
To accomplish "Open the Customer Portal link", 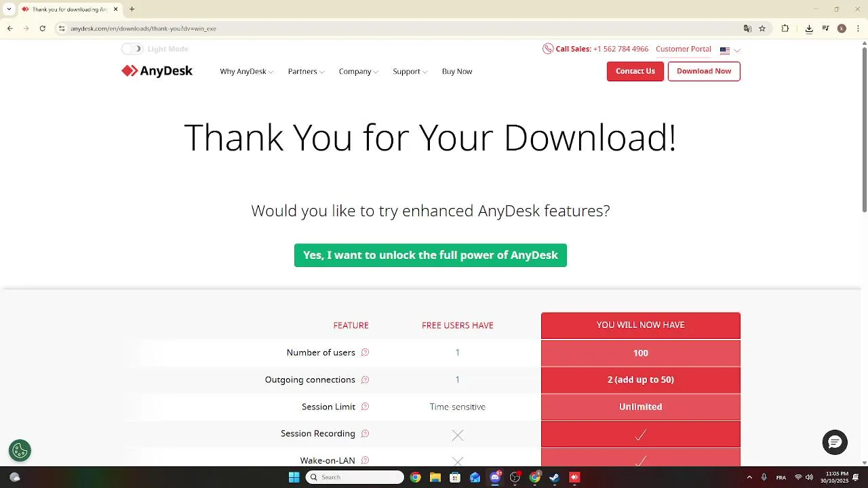I will point(684,49).
